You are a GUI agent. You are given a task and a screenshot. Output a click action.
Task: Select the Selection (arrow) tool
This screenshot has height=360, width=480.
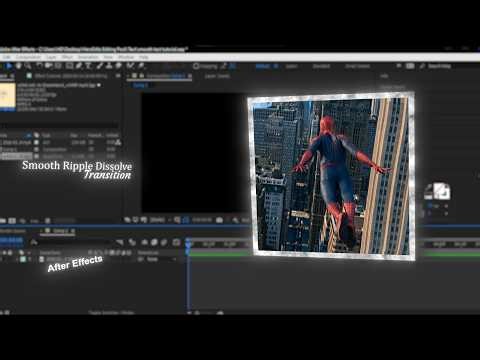[9, 66]
